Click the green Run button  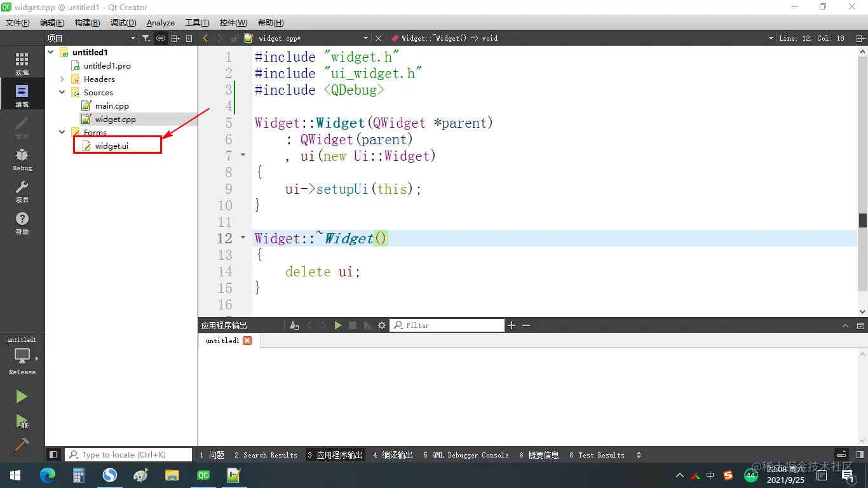click(x=22, y=397)
